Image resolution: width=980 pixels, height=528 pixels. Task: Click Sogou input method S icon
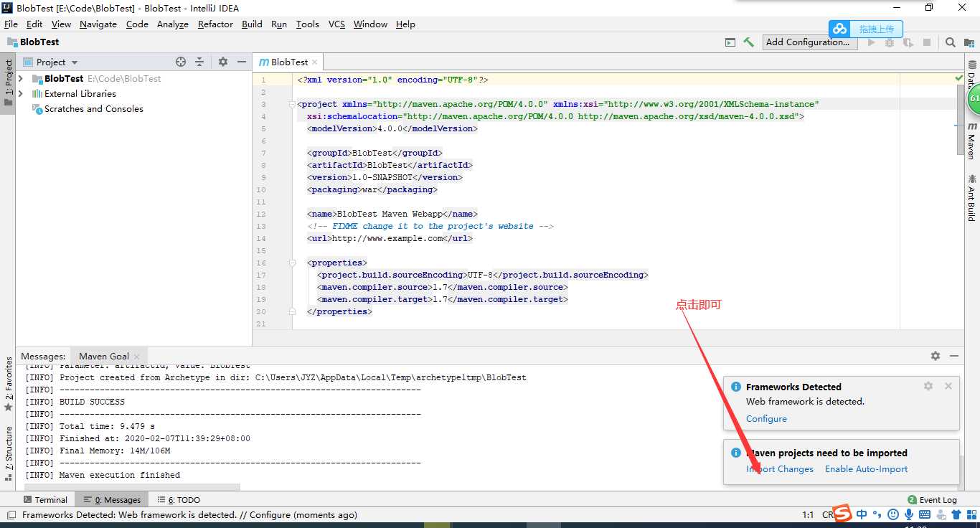coord(842,514)
